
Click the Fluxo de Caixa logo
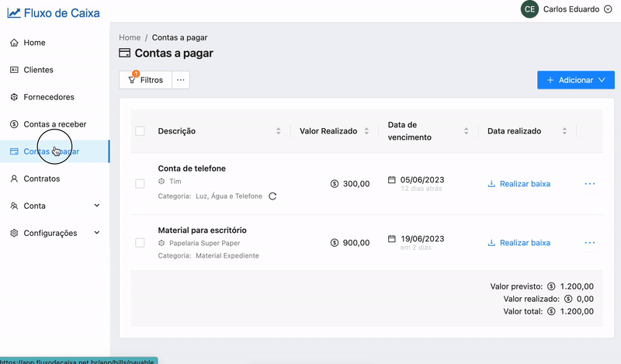click(54, 13)
